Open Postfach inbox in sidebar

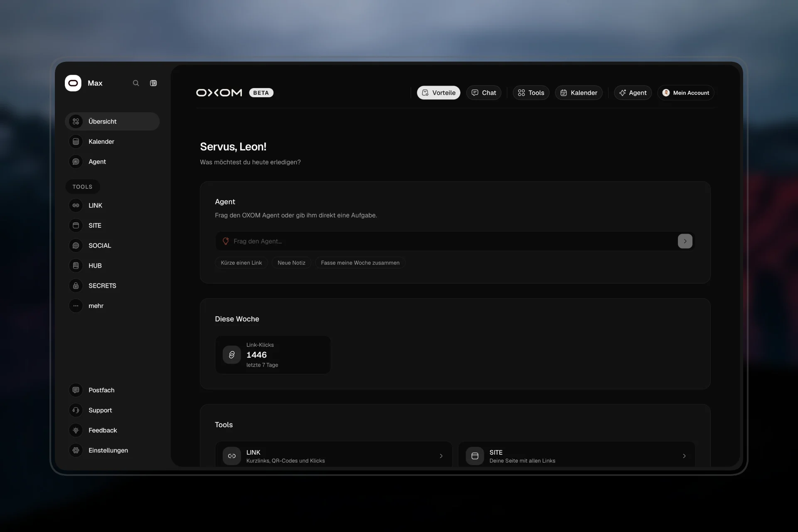(x=112, y=390)
